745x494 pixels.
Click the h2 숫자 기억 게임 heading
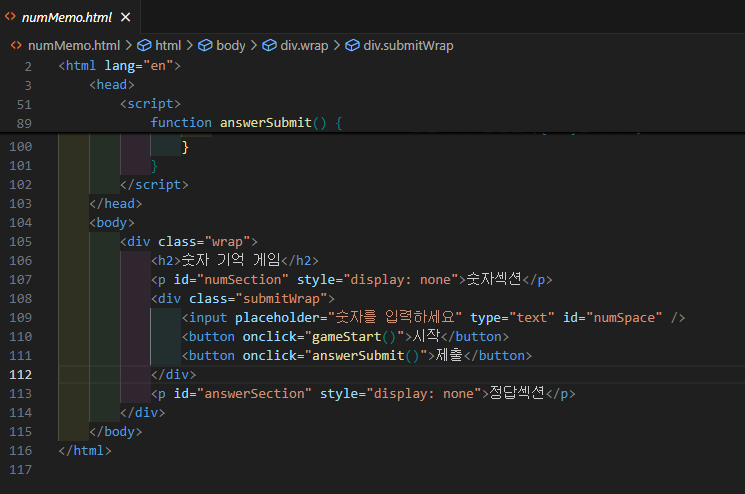pyautogui.click(x=235, y=260)
